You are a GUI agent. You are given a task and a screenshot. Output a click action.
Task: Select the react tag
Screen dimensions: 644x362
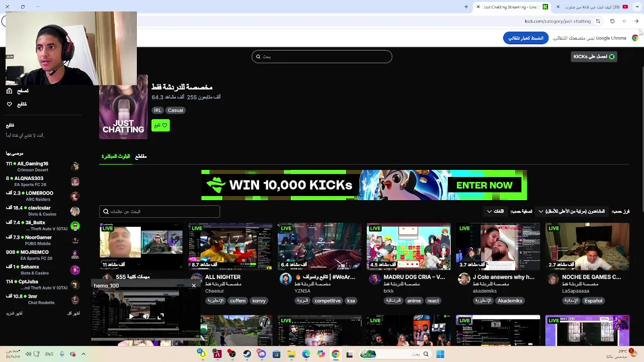pos(433,301)
